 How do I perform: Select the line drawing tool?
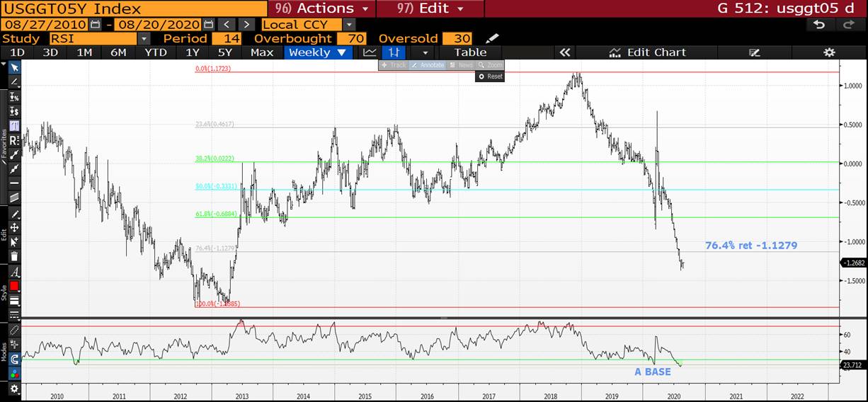pos(14,83)
